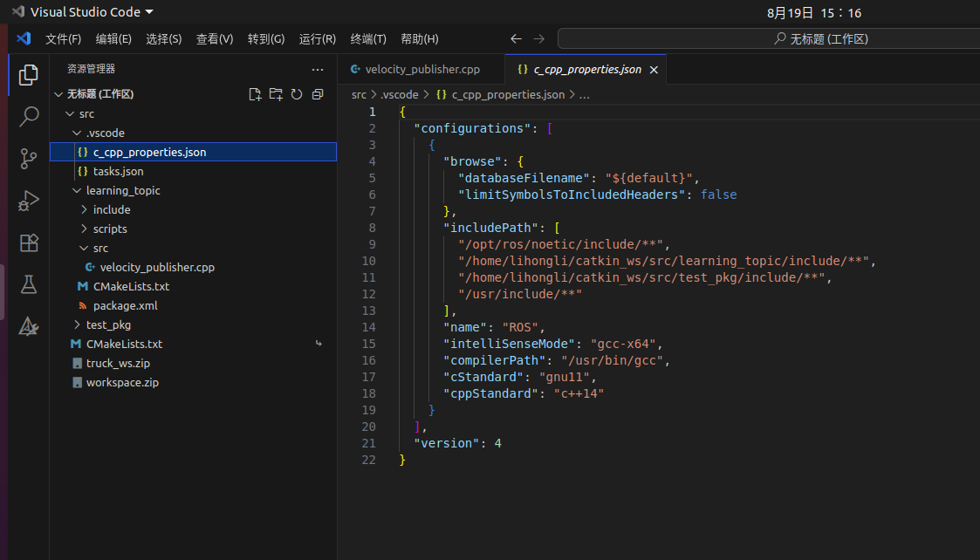Open the 帮助(H) menu
Screen dimensions: 980x560
pyautogui.click(x=420, y=38)
